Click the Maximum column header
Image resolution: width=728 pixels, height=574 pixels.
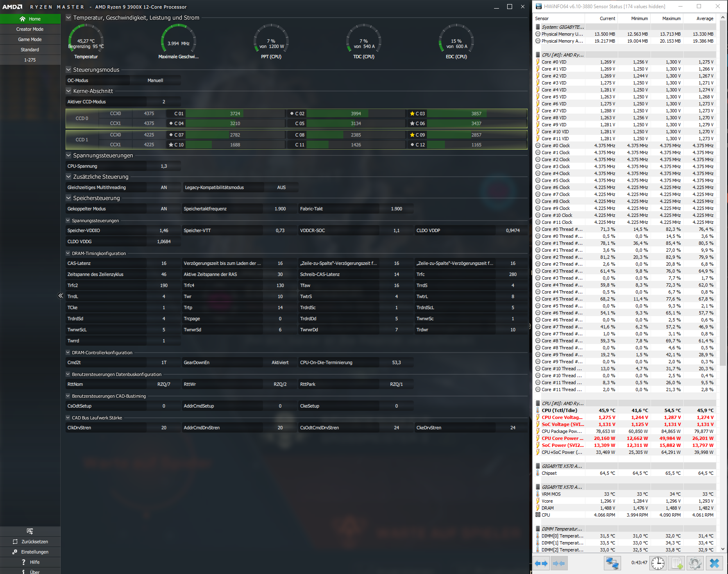[667, 18]
